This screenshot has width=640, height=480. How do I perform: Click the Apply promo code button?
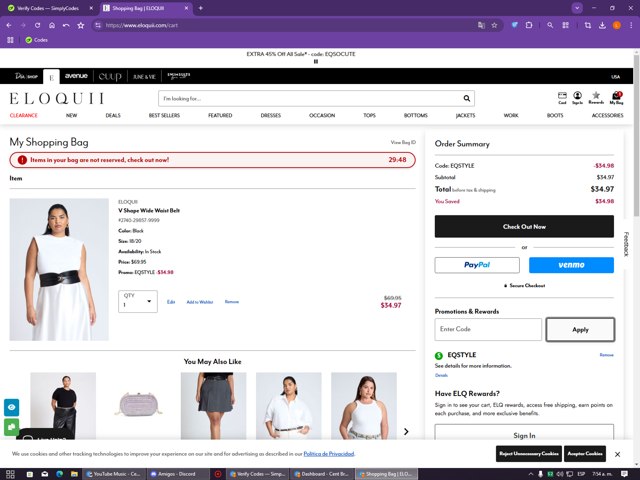click(x=580, y=329)
